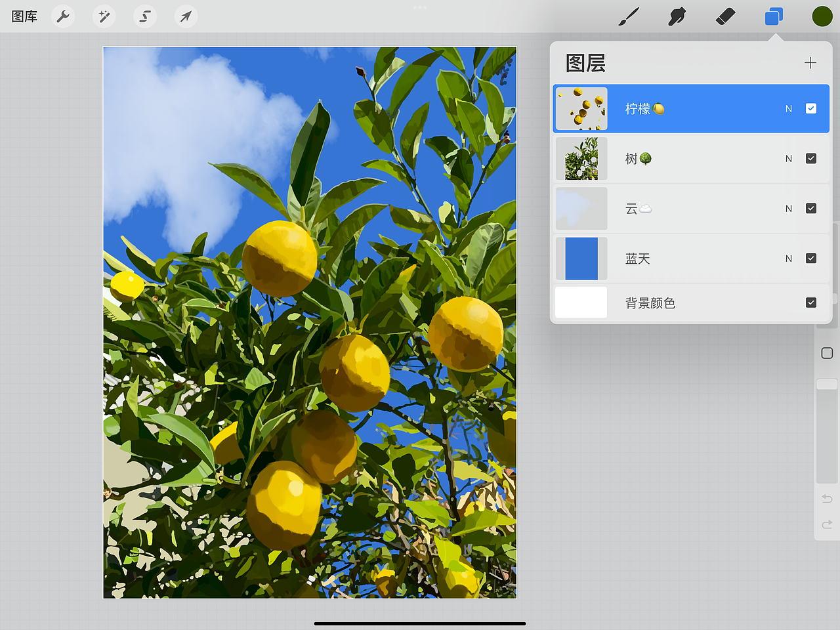Tap the 柠檬 layer name
Viewport: 840px width, 630px height.
coord(645,109)
